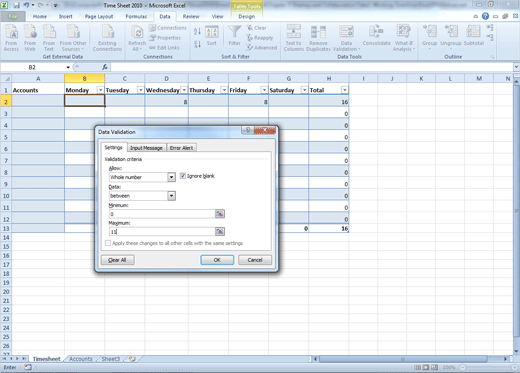Click the insert new worksheet tab icon
This screenshot has height=373, width=520.
132,359
